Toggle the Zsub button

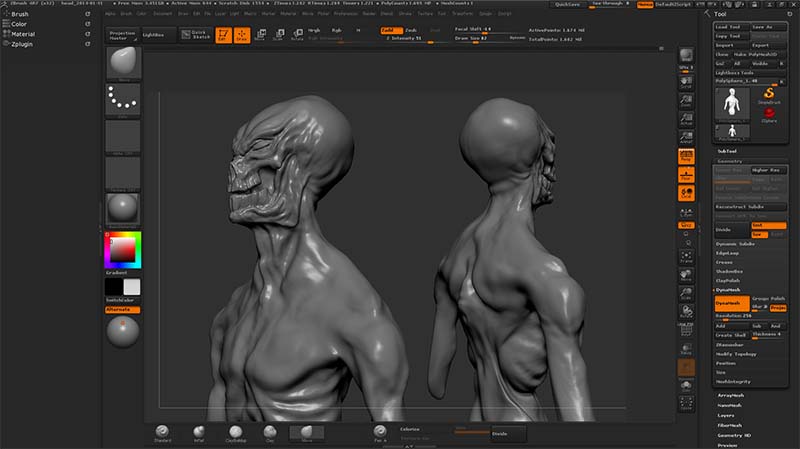tap(411, 31)
